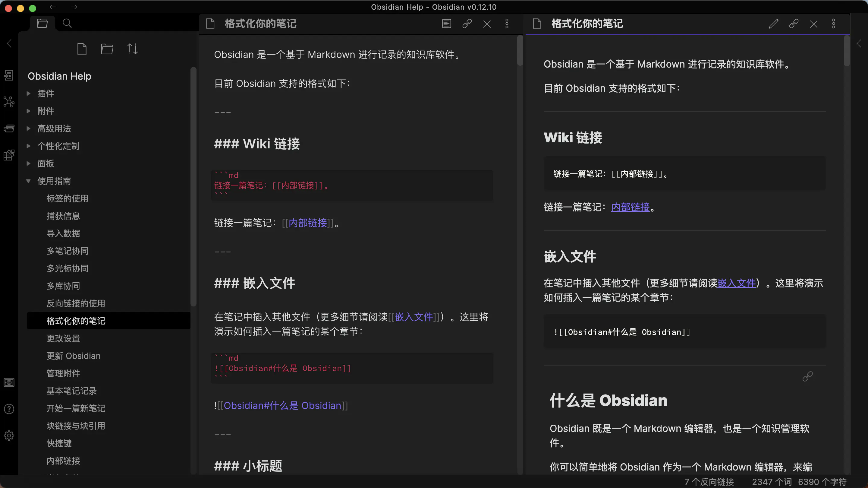Open the settings gear icon
The width and height of the screenshot is (868, 488).
(9, 436)
